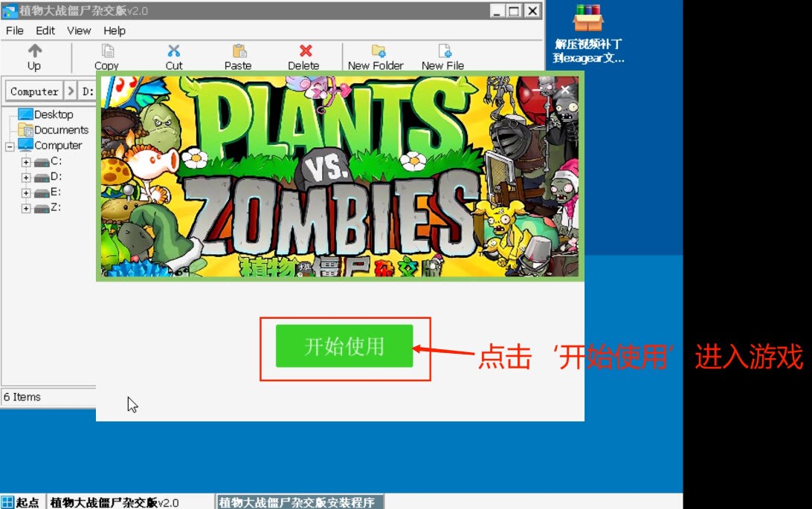Viewport: 812px width, 509px height.
Task: Open the Edit menu
Action: (x=45, y=30)
